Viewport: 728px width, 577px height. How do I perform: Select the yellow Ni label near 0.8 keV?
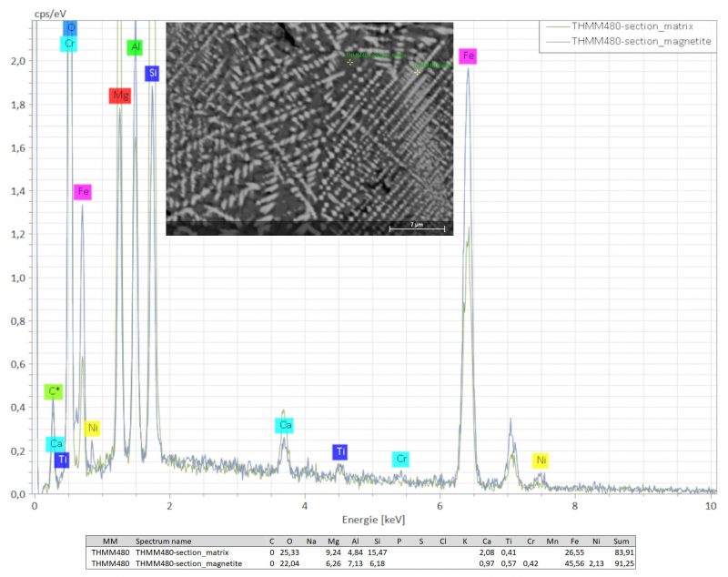(92, 427)
